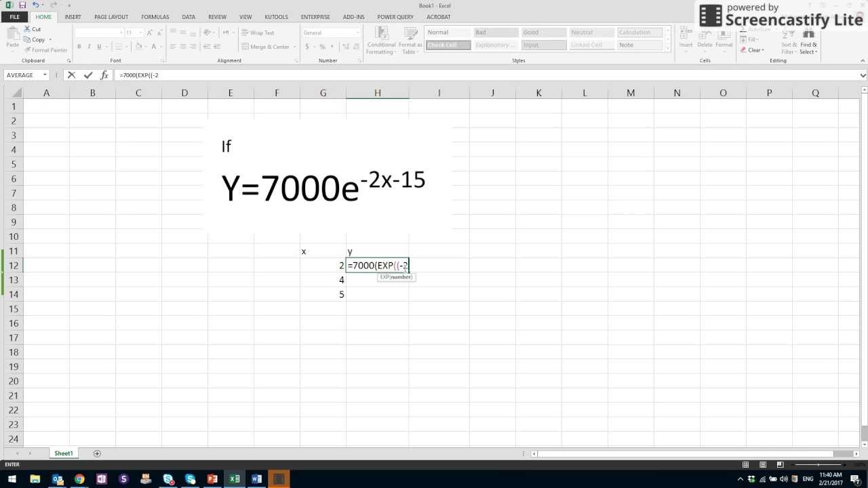Click cell containing x value 4

[x=323, y=280]
